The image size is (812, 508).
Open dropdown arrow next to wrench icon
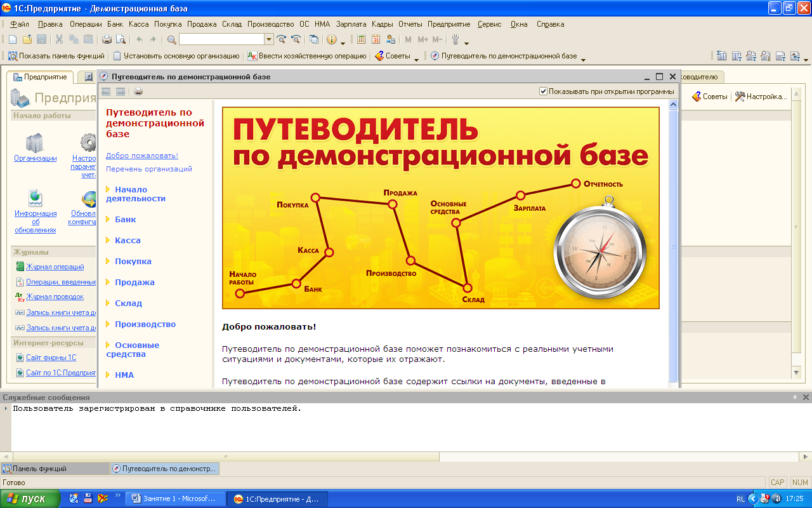pos(466,42)
